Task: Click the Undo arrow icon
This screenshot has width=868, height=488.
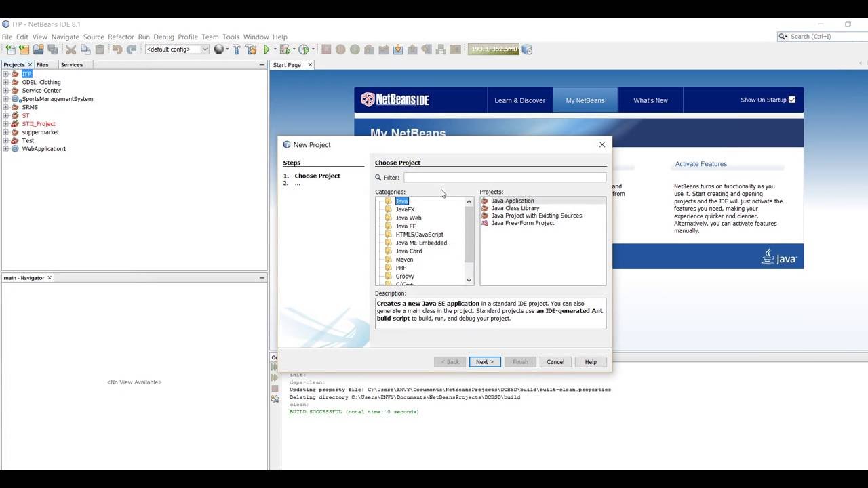Action: [x=117, y=49]
